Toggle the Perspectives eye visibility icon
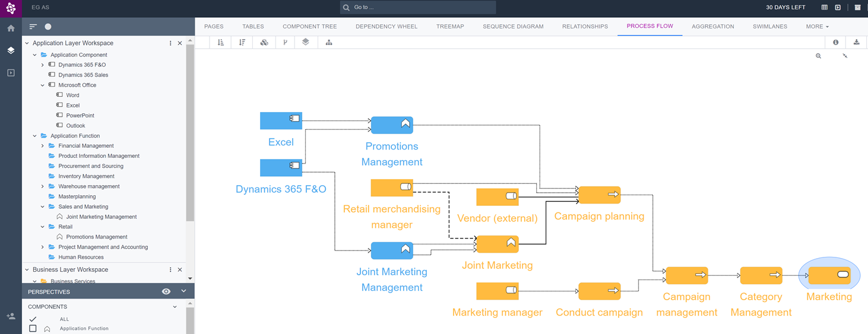868x334 pixels. point(166,291)
